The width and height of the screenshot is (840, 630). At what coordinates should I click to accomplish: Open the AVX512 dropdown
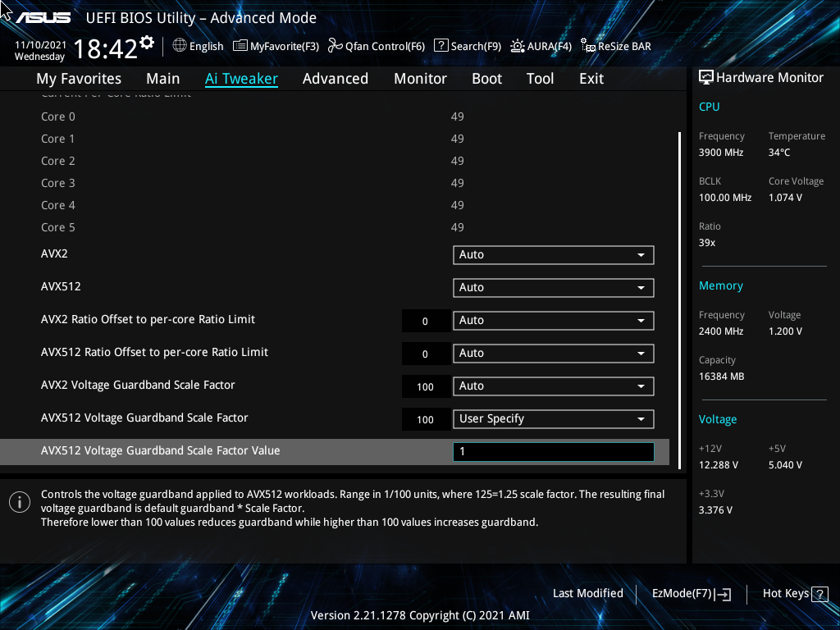(x=554, y=288)
